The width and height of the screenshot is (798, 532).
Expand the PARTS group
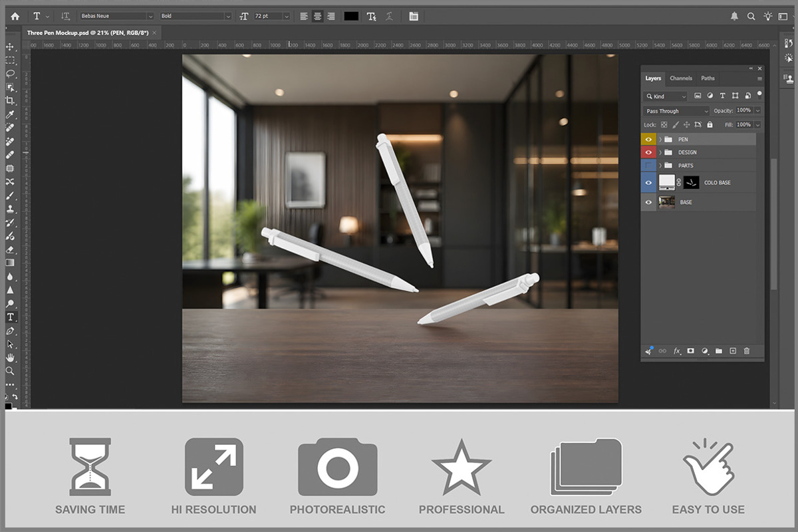pyautogui.click(x=660, y=166)
